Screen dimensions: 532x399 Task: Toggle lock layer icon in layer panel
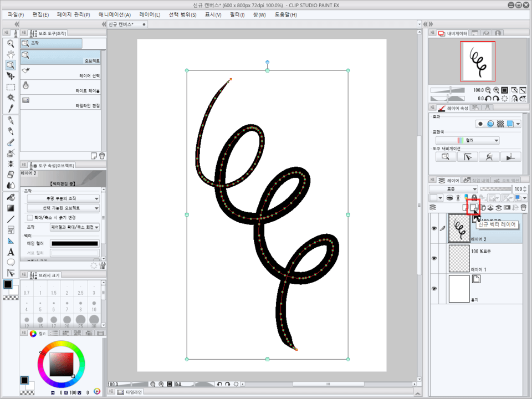point(474,198)
